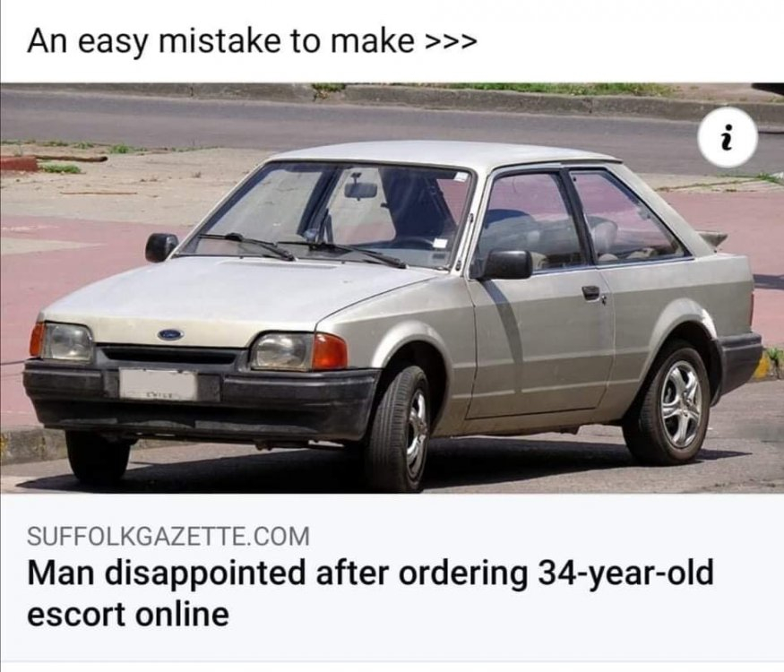The image size is (784, 672).
Task: Click the orange turn signal by the near headlight
Action: point(329,351)
